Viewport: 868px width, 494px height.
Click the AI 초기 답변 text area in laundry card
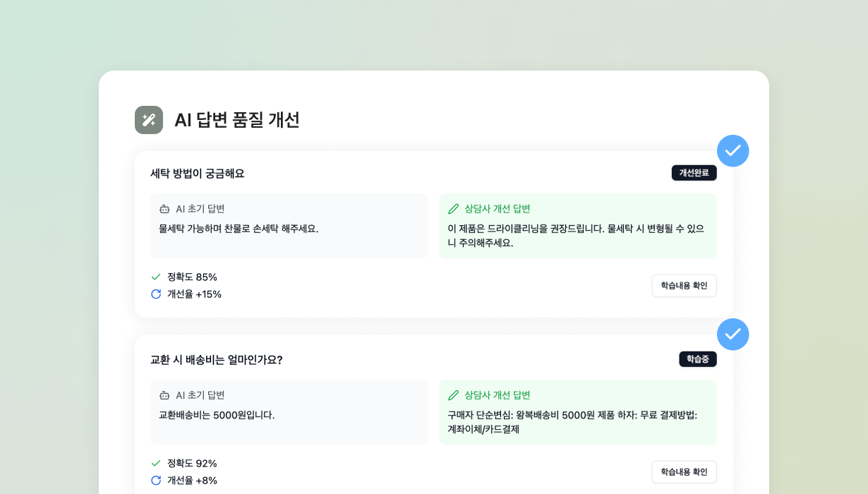pyautogui.click(x=289, y=226)
